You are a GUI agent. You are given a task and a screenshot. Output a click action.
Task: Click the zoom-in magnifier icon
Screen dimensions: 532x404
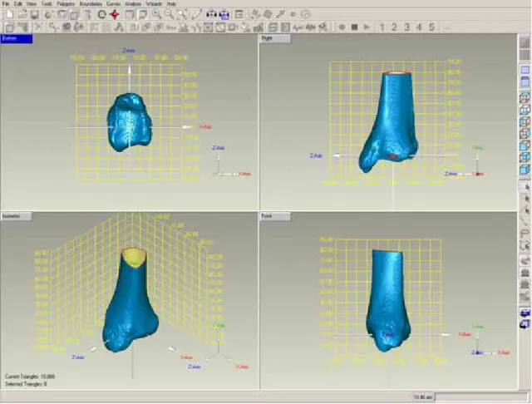156,14
